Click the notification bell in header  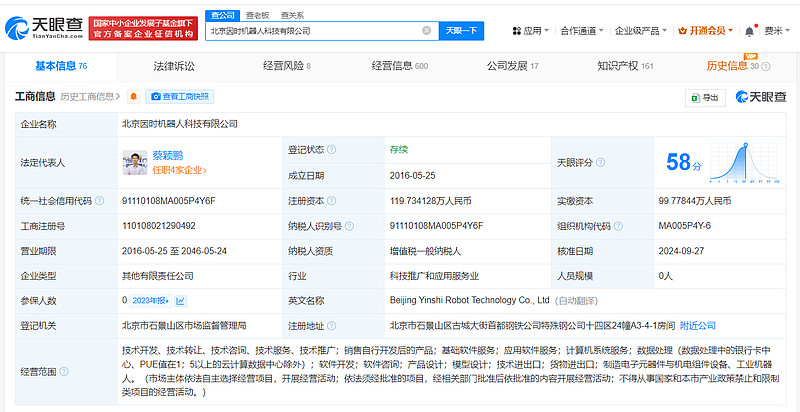[749, 31]
